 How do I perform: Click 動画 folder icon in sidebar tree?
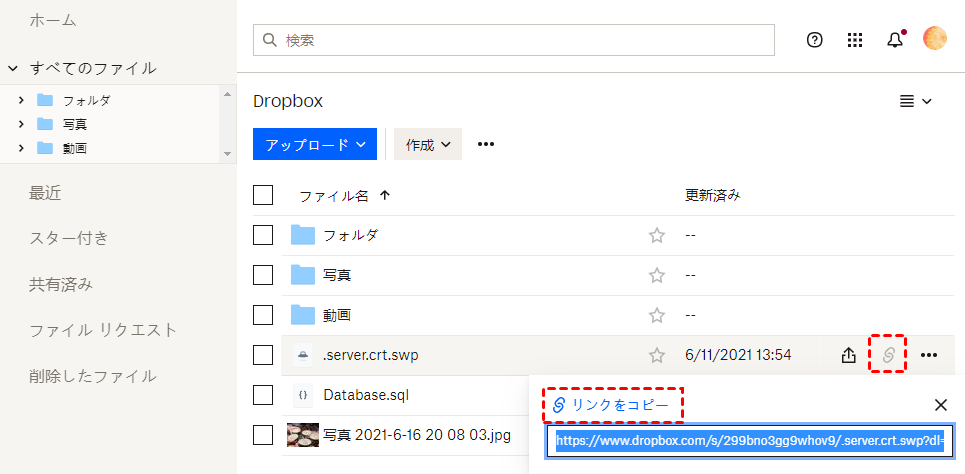(45, 148)
